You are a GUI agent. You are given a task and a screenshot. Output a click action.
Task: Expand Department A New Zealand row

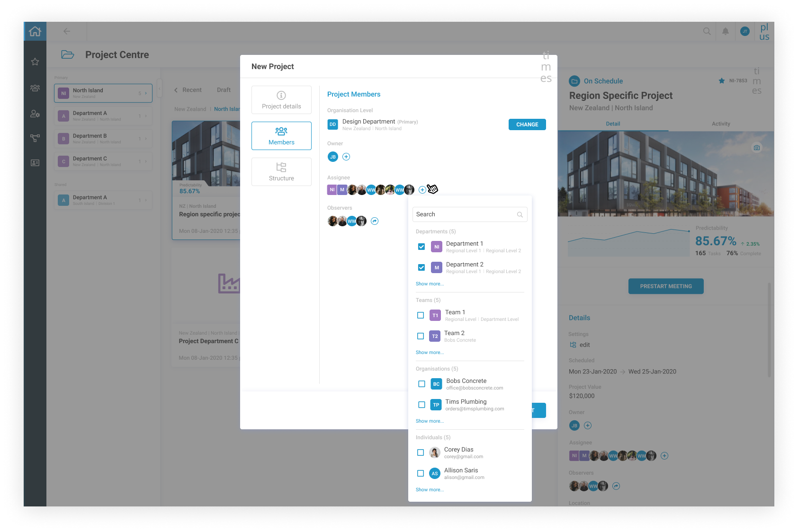(x=146, y=116)
